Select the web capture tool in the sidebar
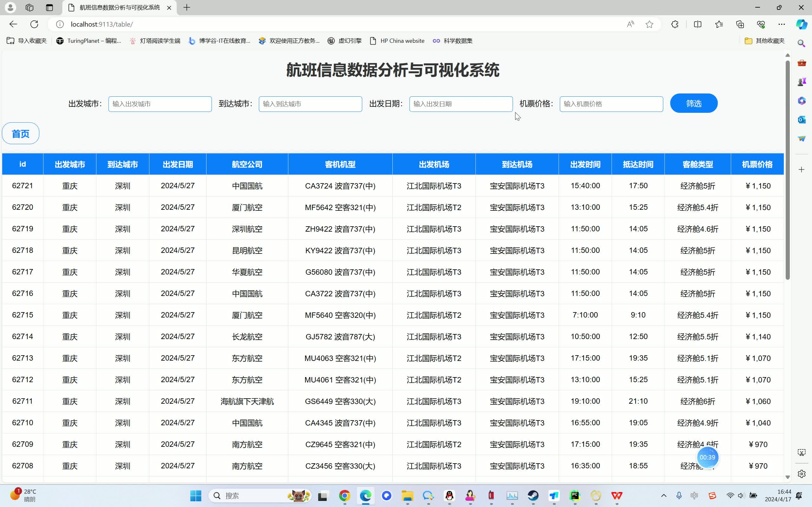Image resolution: width=812 pixels, height=507 pixels. click(802, 452)
